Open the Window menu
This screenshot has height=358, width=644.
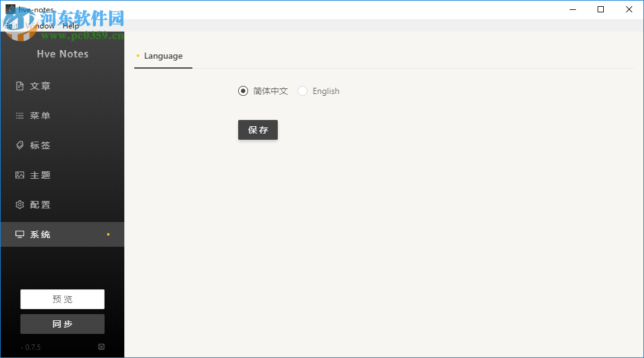(40, 26)
